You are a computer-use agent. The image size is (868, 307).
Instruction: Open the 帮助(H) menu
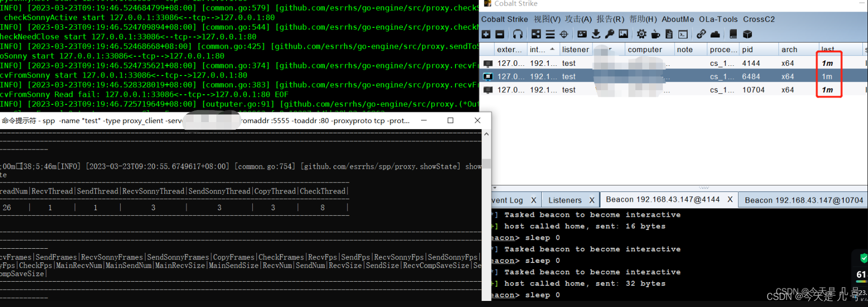(643, 19)
